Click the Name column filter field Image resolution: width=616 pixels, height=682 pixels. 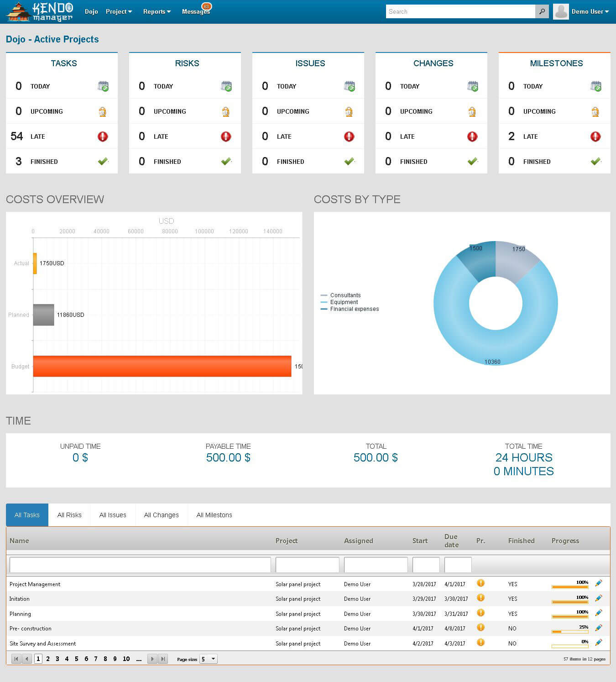[140, 565]
